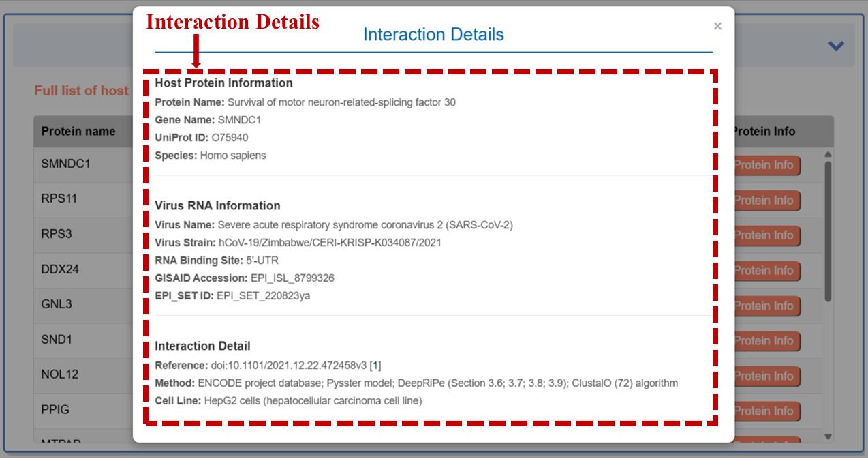868x459 pixels.
Task: Show Protein Info for DDX24
Action: [x=766, y=271]
